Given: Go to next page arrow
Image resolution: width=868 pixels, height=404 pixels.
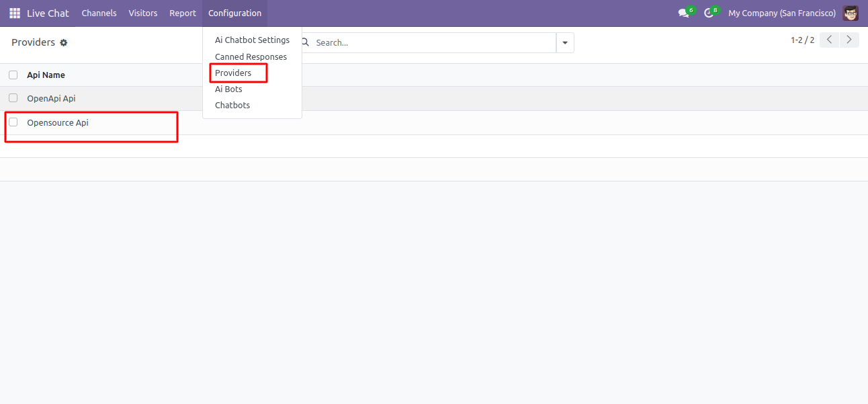Looking at the screenshot, I should [850, 40].
